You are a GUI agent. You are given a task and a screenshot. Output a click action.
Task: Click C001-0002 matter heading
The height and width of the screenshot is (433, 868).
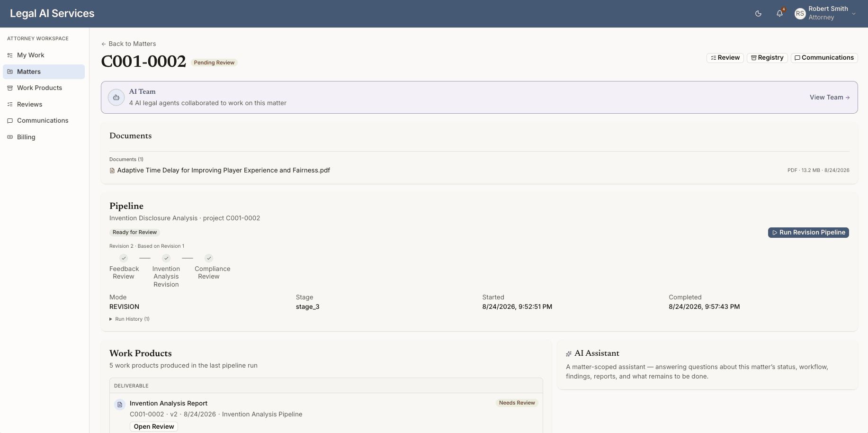coord(143,61)
